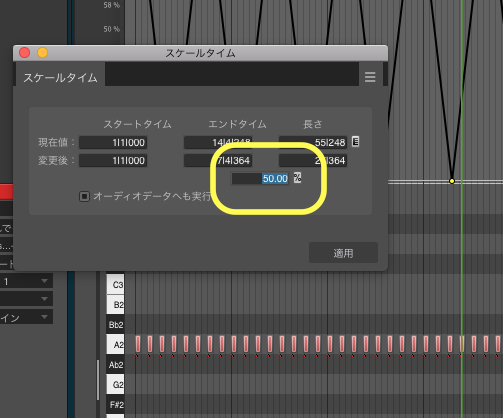Click the Ab2 piano key
The height and width of the screenshot is (418, 503).
click(x=115, y=364)
